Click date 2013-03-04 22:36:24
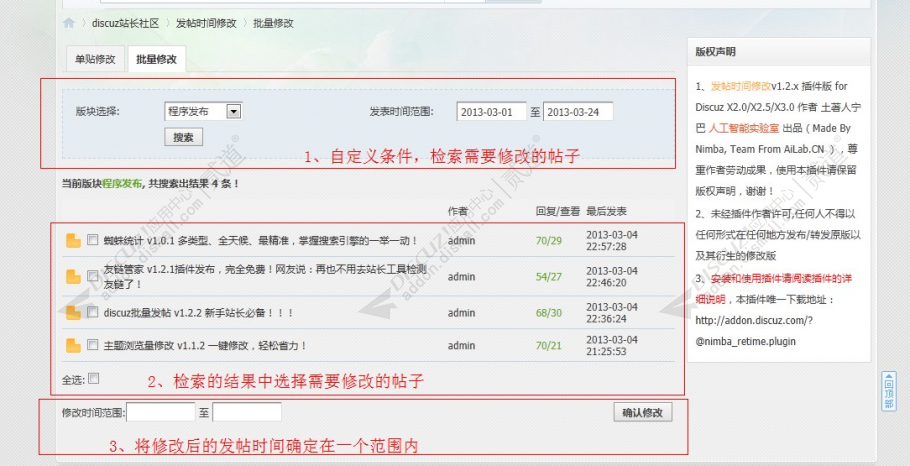The image size is (910, 466). tap(612, 313)
